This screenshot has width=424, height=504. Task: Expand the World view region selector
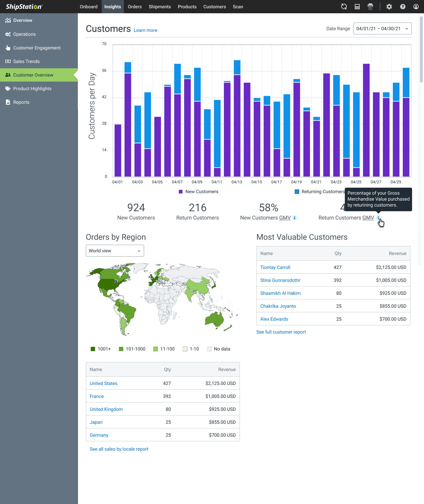[115, 251]
